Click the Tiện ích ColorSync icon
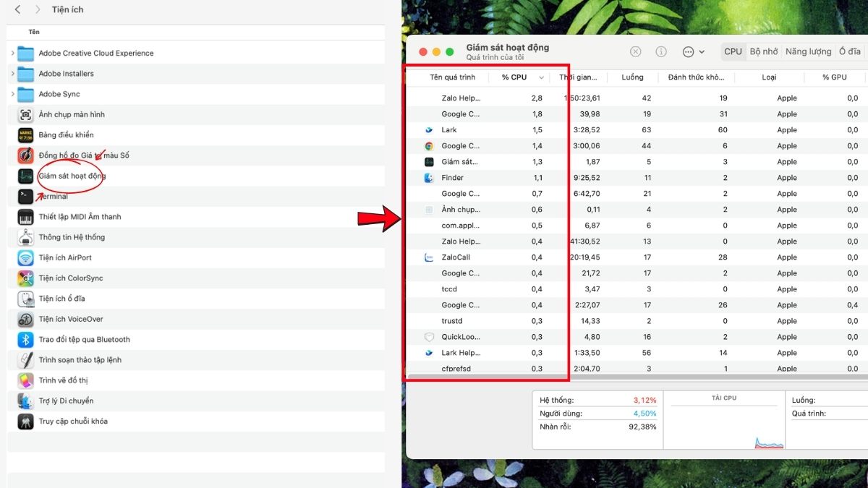The width and height of the screenshot is (868, 488). tap(26, 278)
